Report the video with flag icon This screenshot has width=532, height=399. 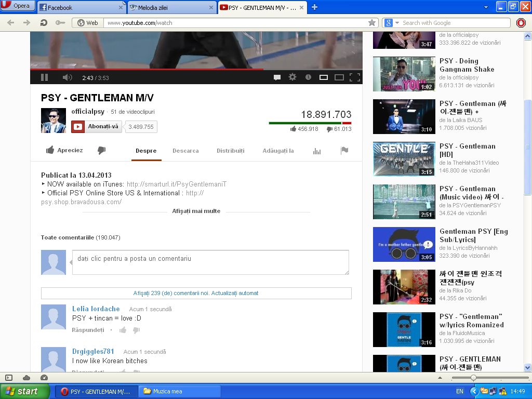point(344,150)
